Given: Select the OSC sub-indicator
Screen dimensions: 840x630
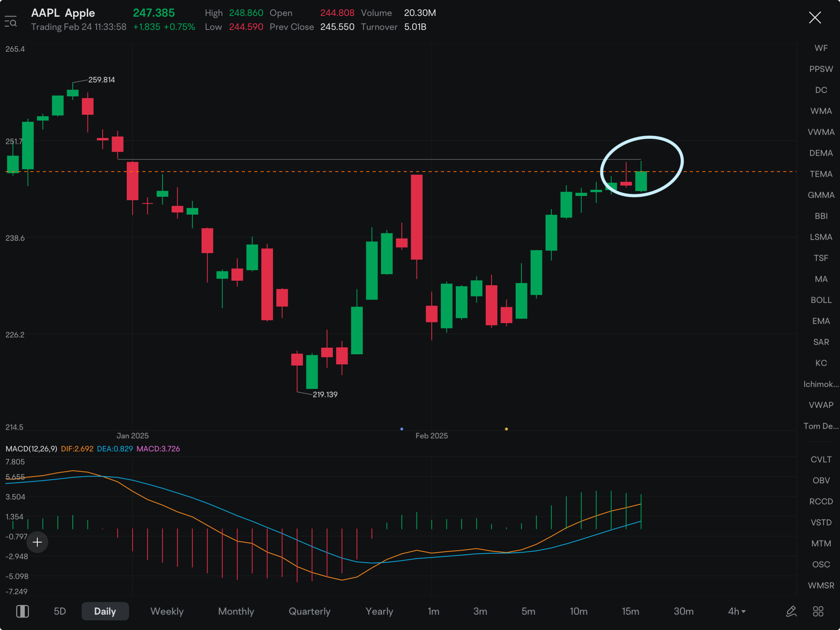Looking at the screenshot, I should [x=821, y=565].
